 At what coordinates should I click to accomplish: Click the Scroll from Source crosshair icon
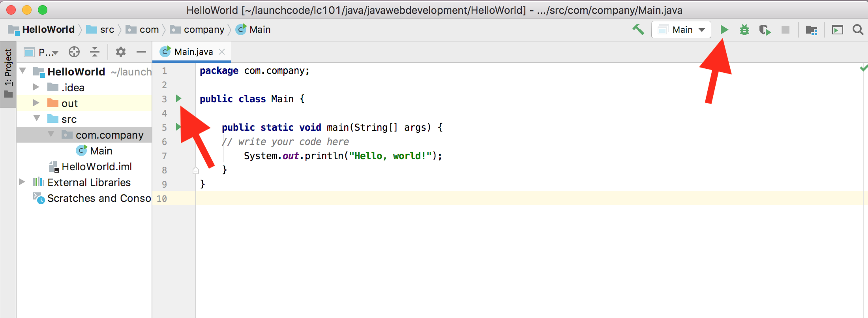[x=74, y=52]
